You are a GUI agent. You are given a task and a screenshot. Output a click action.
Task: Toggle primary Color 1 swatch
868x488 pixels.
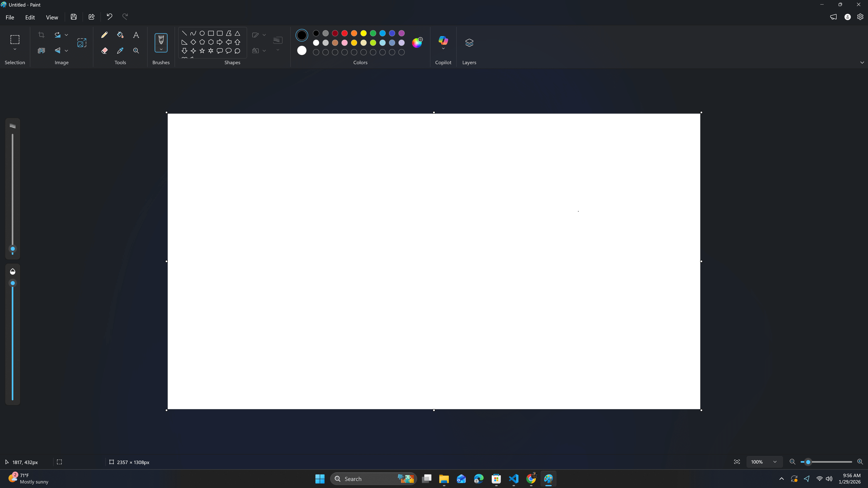point(302,35)
